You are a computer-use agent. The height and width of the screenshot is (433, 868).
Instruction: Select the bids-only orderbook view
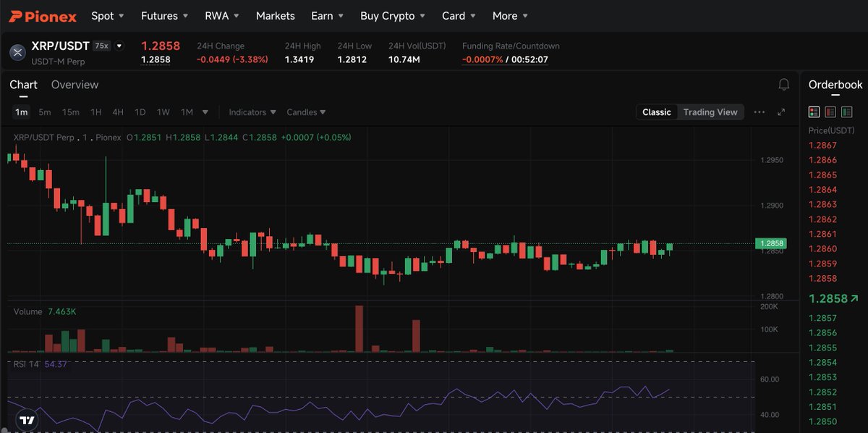(x=847, y=112)
